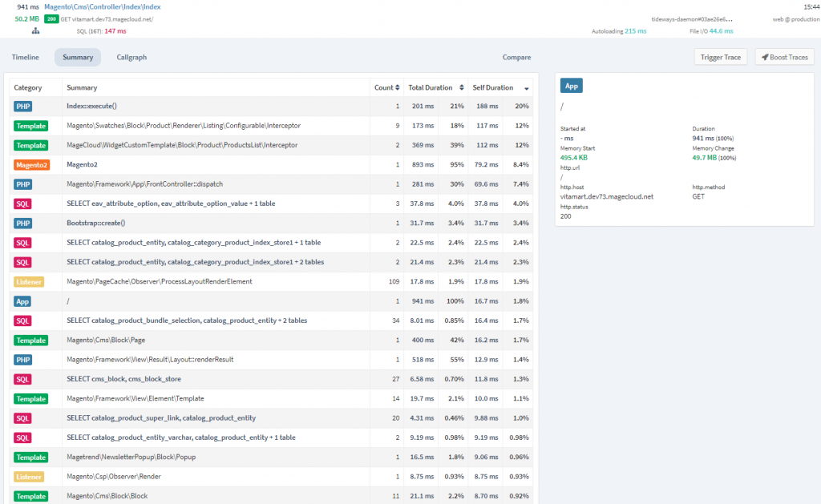Image resolution: width=821 pixels, height=504 pixels.
Task: Click the Template badge on WidgetCustomTemplate row
Action: 30,145
